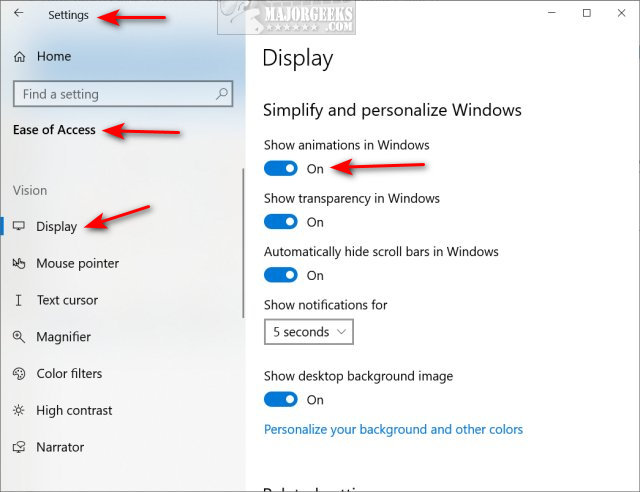
Task: Go to Mouse pointer settings
Action: coord(78,263)
